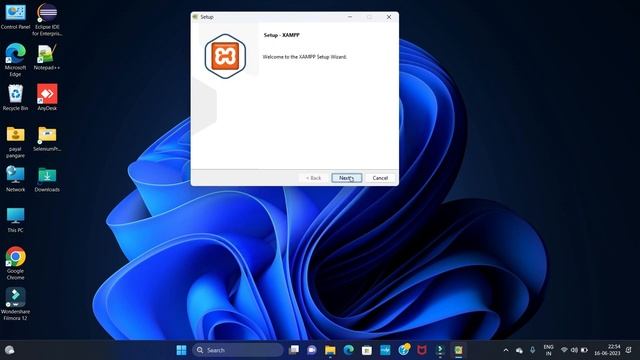Click the XAMPP logo in the wizard

[225, 56]
